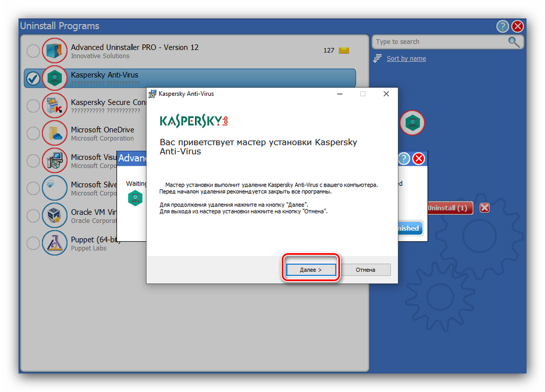Click the Advanced Uninstaller PRO program icon
The image size is (545, 392).
pos(54,51)
